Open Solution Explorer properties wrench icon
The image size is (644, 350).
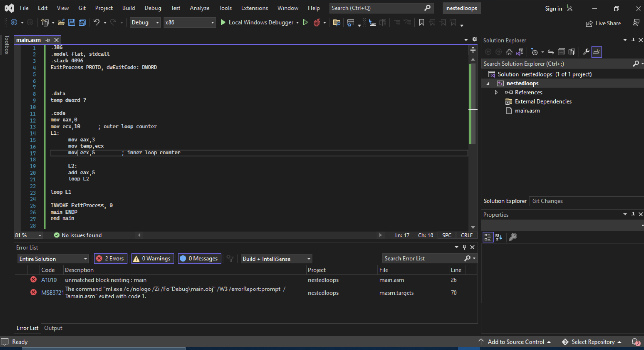click(585, 52)
